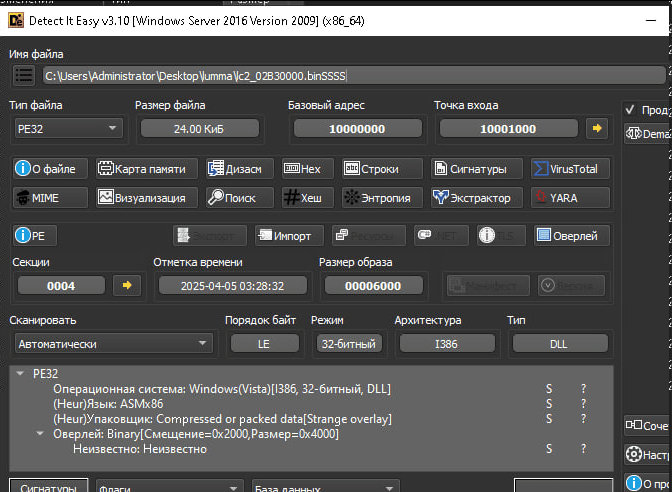The width and height of the screenshot is (672, 492).
Task: Open the Карта памяти memory map
Action: [147, 169]
